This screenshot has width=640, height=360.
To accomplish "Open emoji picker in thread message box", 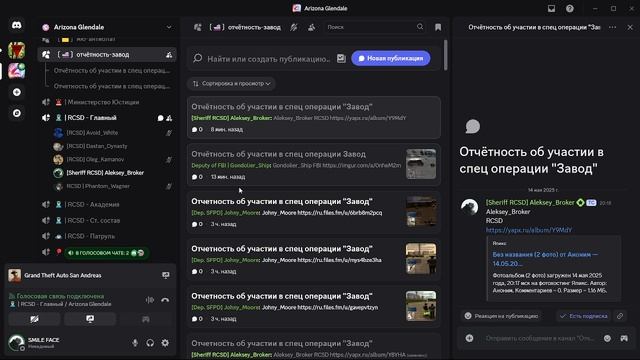I will tap(607, 338).
